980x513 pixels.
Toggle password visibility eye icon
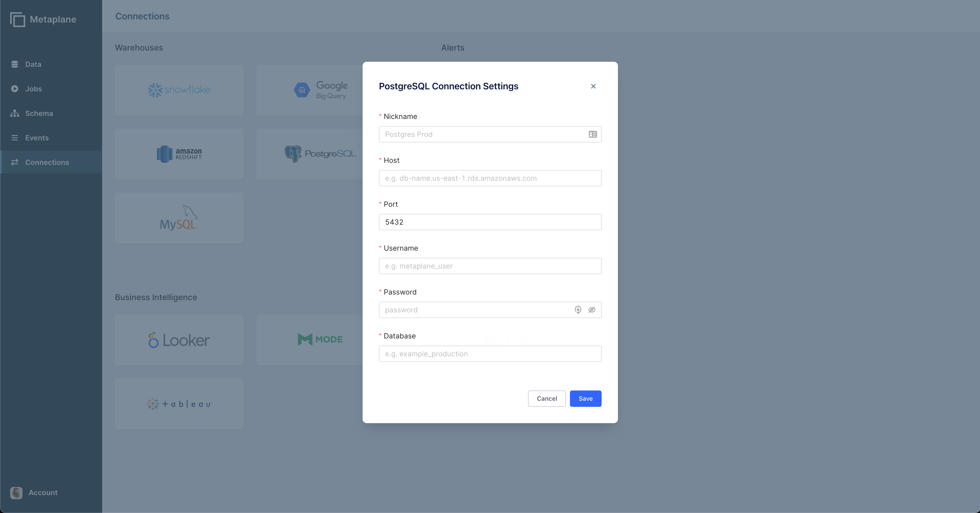tap(592, 310)
